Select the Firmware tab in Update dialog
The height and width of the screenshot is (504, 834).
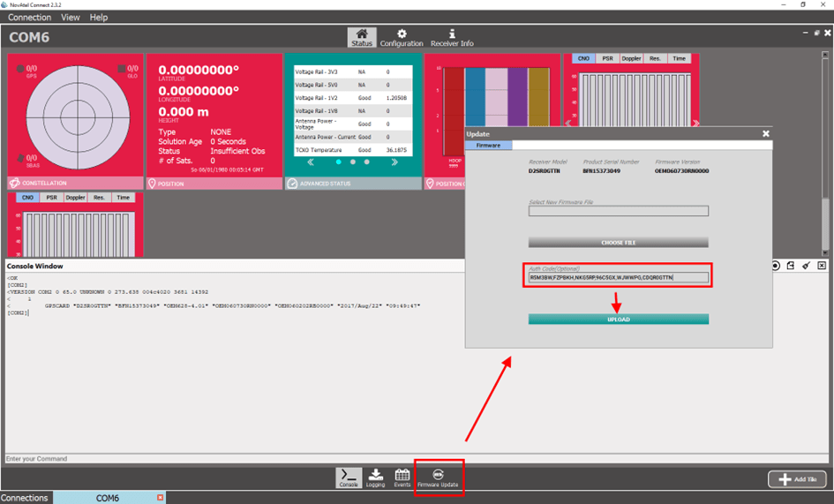pyautogui.click(x=488, y=146)
